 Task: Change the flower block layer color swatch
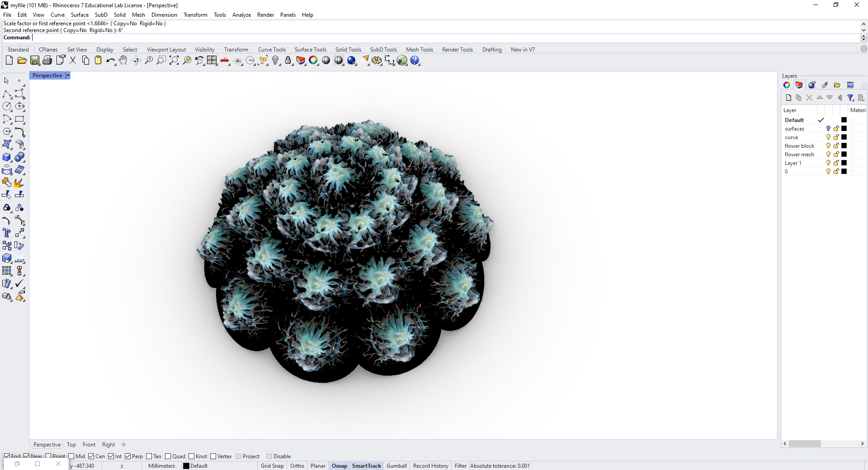tap(844, 146)
